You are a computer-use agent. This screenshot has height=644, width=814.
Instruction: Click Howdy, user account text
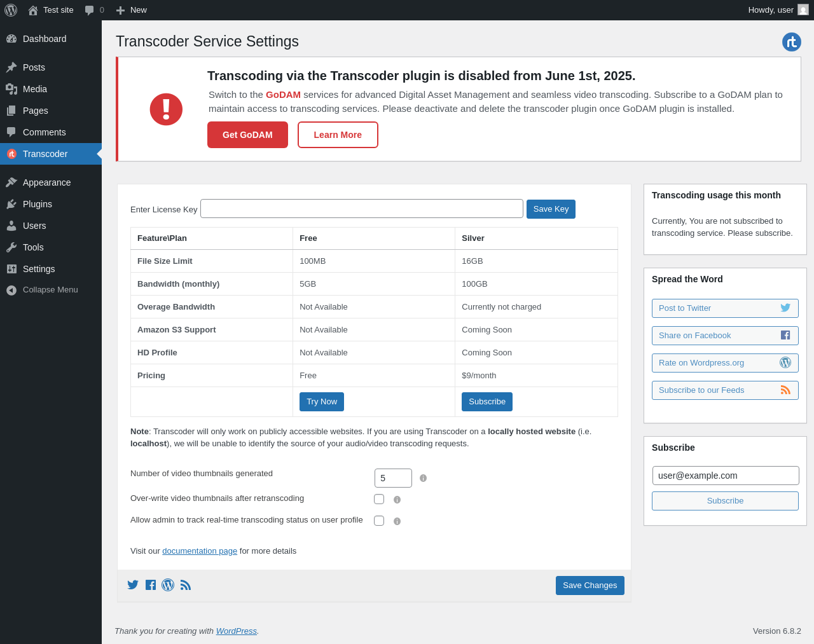tap(771, 10)
